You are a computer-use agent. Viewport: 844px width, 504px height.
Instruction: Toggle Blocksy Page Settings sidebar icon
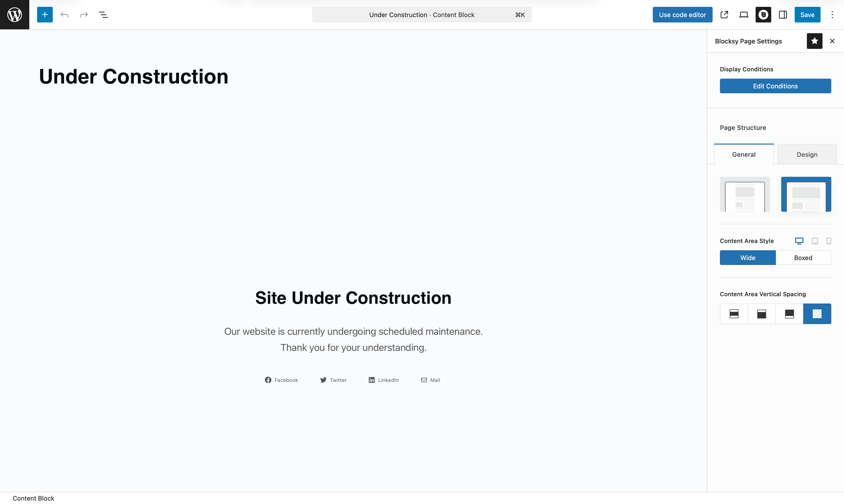(763, 15)
